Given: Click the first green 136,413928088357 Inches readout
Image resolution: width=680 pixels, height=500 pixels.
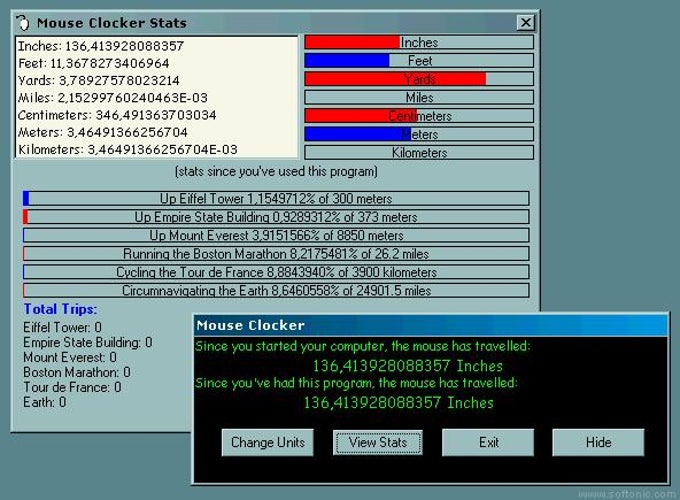Looking at the screenshot, I should pos(408,366).
